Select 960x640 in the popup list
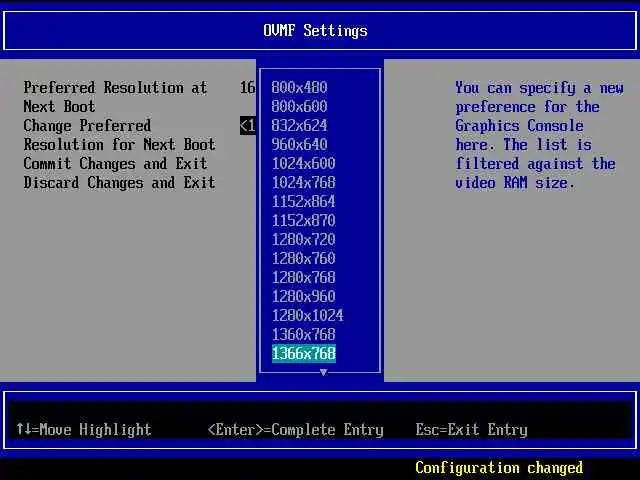 [299, 144]
